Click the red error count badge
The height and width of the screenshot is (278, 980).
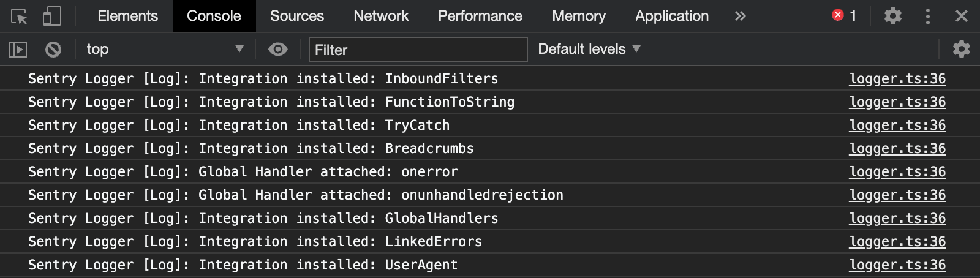tap(844, 15)
